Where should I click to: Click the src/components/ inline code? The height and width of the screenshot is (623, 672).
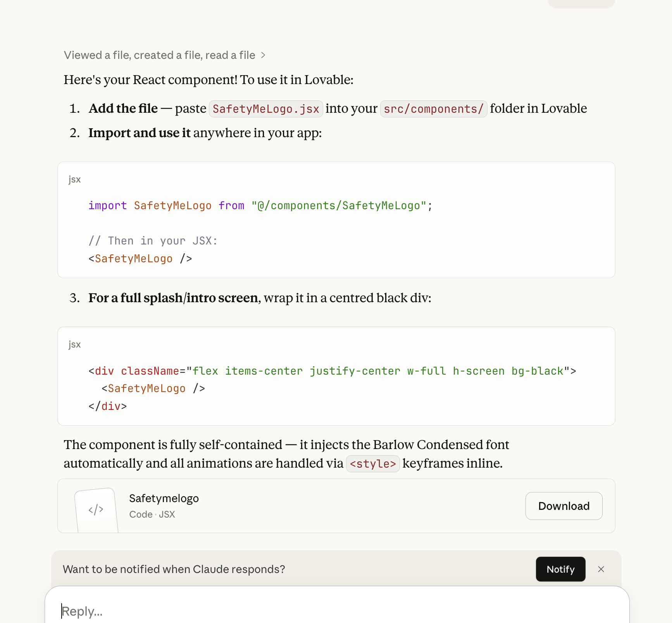click(433, 109)
